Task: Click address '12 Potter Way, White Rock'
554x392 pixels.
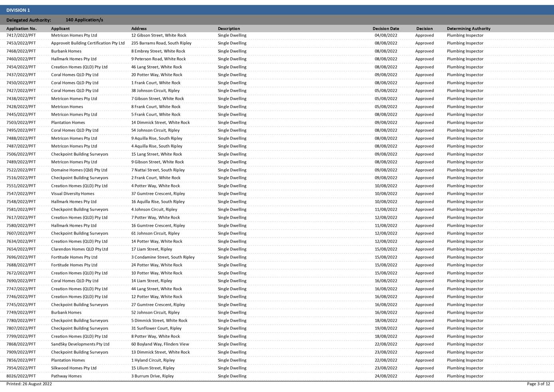Action: pyautogui.click(x=157, y=297)
